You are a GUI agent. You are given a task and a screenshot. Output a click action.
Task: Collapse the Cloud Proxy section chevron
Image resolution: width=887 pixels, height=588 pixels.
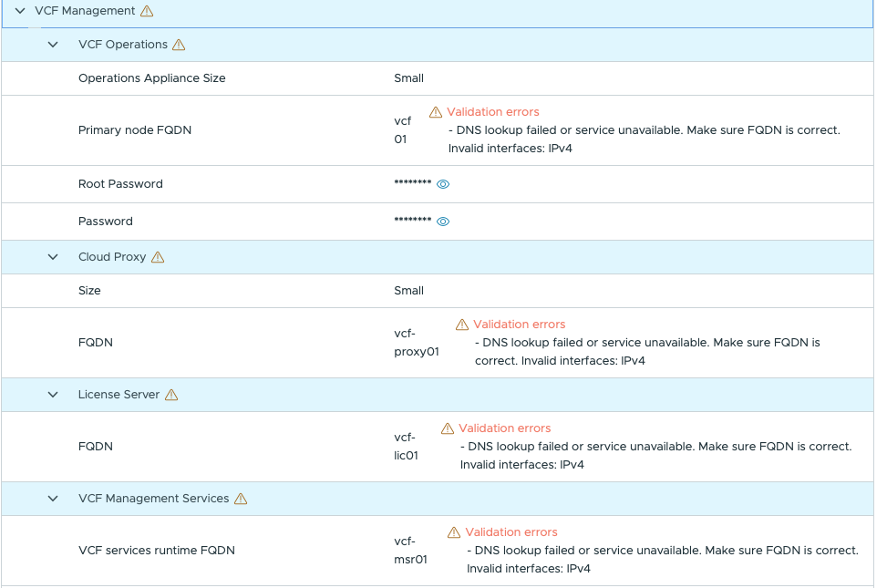click(x=53, y=257)
